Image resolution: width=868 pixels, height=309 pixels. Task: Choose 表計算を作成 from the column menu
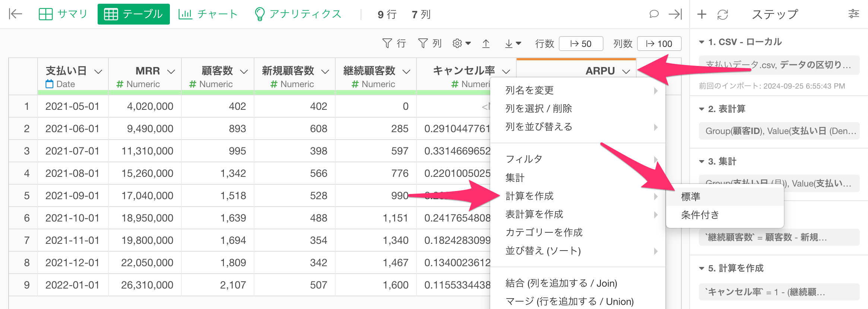coord(578,214)
